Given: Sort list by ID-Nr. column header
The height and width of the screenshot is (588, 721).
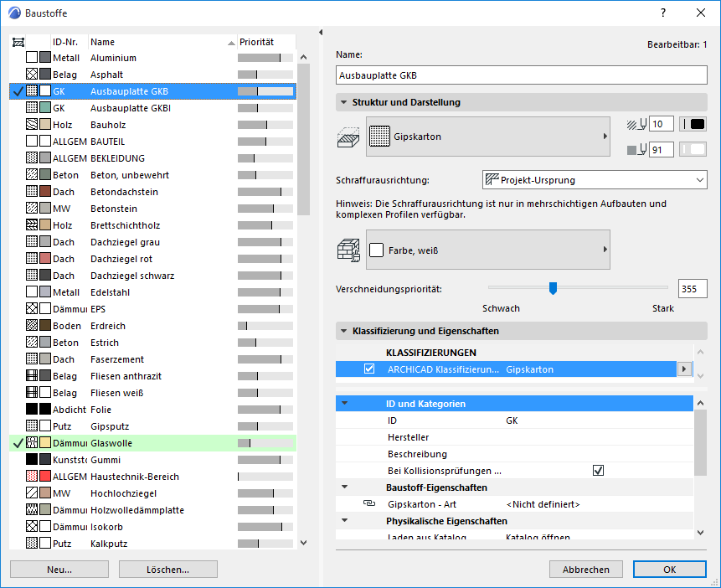Looking at the screenshot, I should point(70,42).
